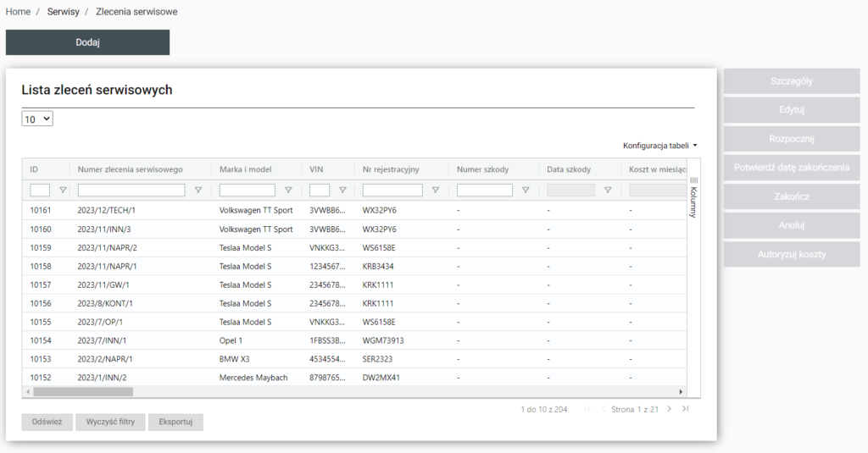The width and height of the screenshot is (868, 453).
Task: Go to the next page arrow
Action: (669, 409)
